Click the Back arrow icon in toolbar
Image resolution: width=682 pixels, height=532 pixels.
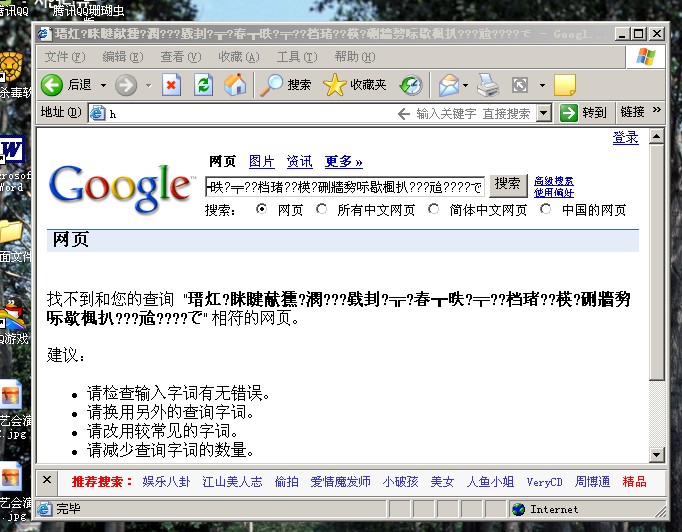pos(52,85)
